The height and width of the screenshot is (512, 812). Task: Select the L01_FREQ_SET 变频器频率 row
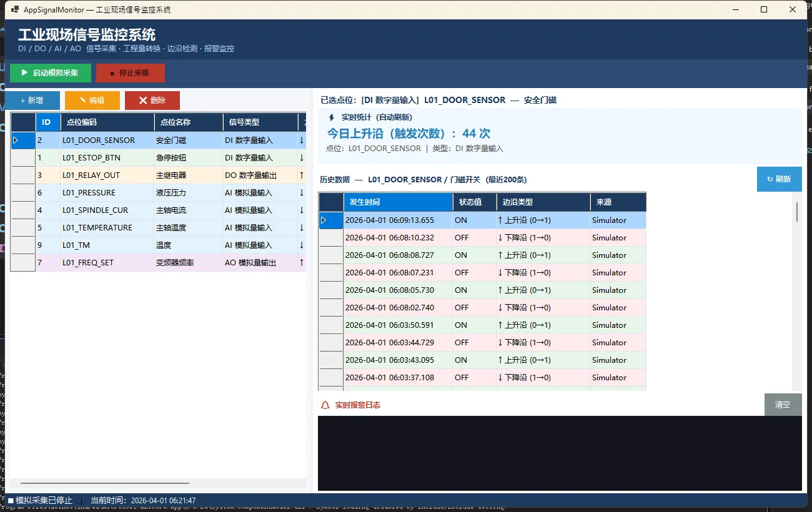[x=106, y=263]
